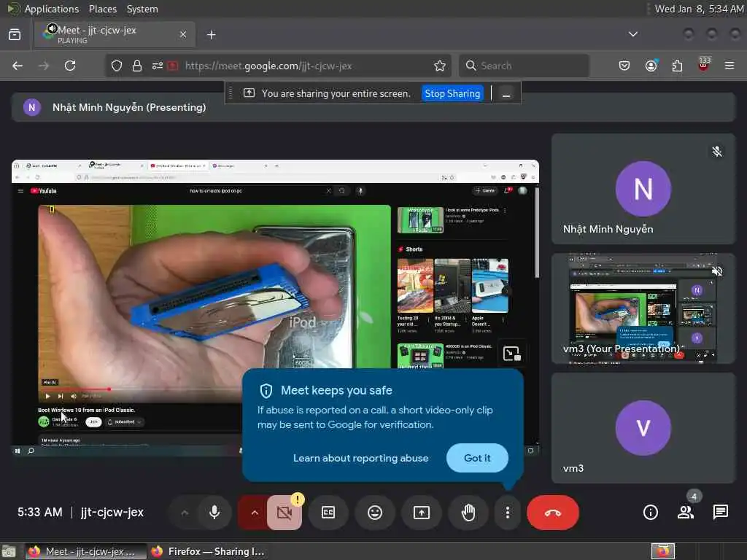The width and height of the screenshot is (747, 560).
Task: Go back with the browser back arrow
Action: [18, 66]
